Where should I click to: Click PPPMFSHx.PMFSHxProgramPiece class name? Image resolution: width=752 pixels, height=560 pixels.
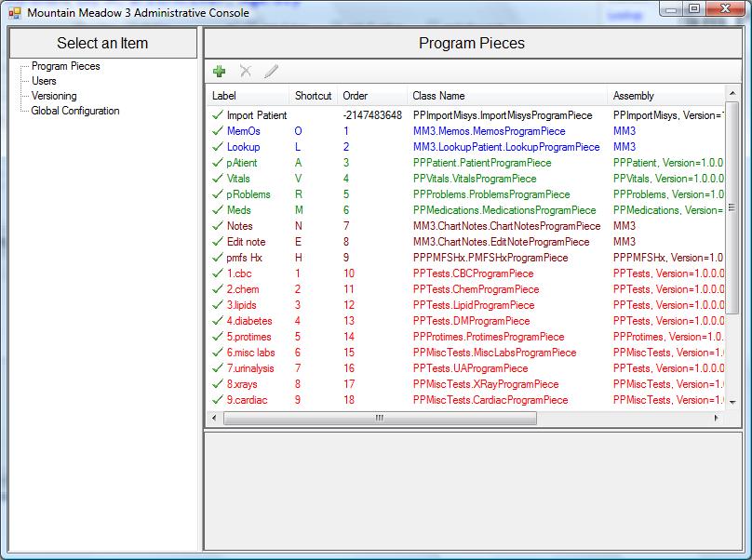(x=490, y=258)
